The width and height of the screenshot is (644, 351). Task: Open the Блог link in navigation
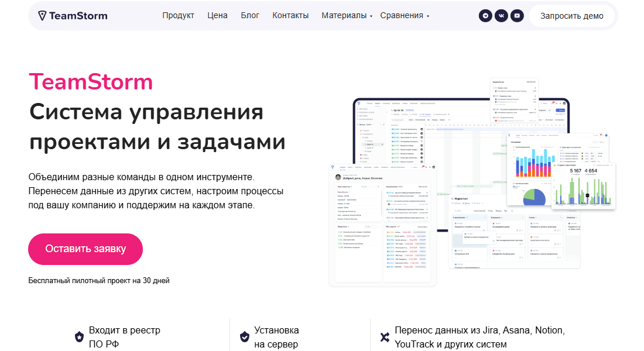pyautogui.click(x=250, y=16)
